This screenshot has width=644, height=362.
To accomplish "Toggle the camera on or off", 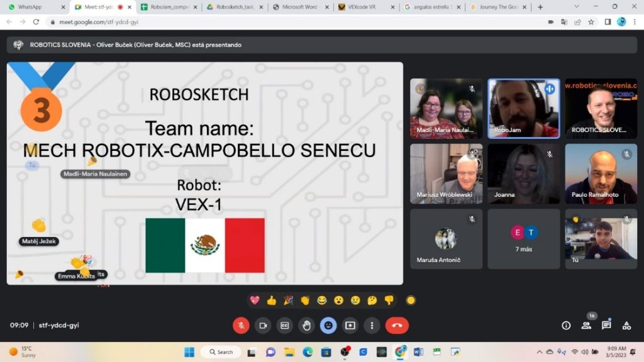I will (x=263, y=326).
